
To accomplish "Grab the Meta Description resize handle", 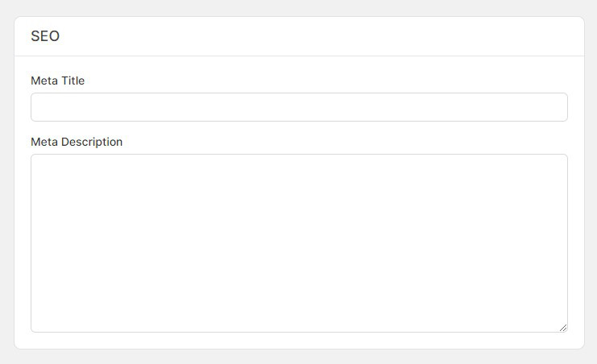I will [563, 328].
